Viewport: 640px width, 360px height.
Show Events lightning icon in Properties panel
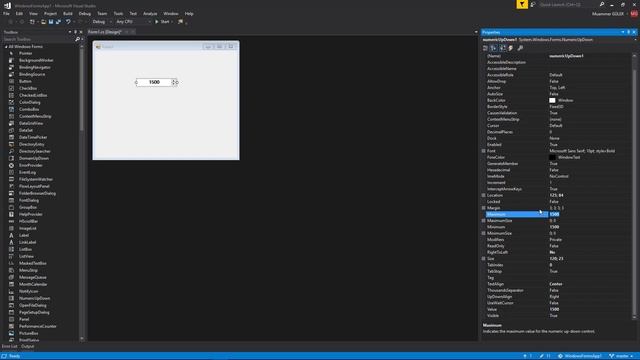pos(511,48)
